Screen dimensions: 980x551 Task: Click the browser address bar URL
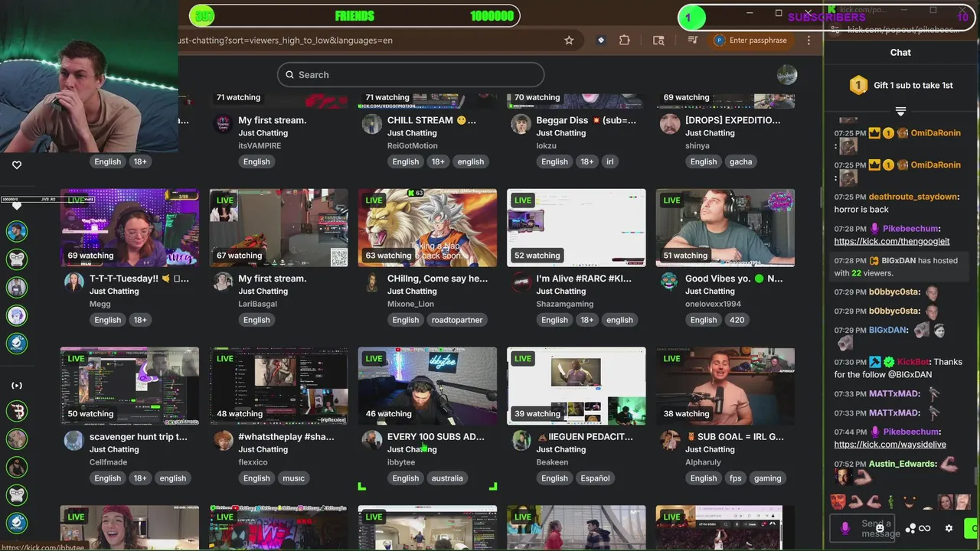pyautogui.click(x=286, y=41)
